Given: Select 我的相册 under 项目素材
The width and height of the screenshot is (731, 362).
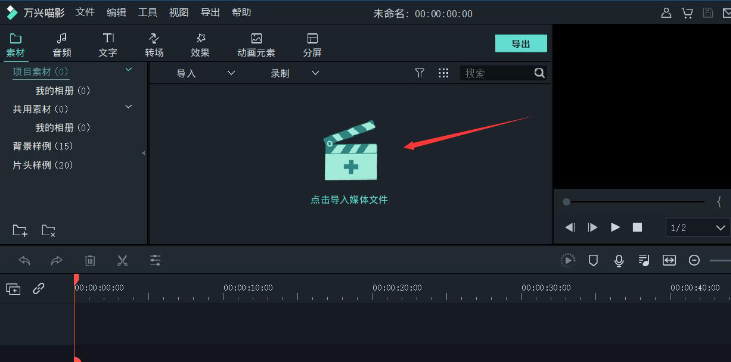Looking at the screenshot, I should pyautogui.click(x=63, y=90).
